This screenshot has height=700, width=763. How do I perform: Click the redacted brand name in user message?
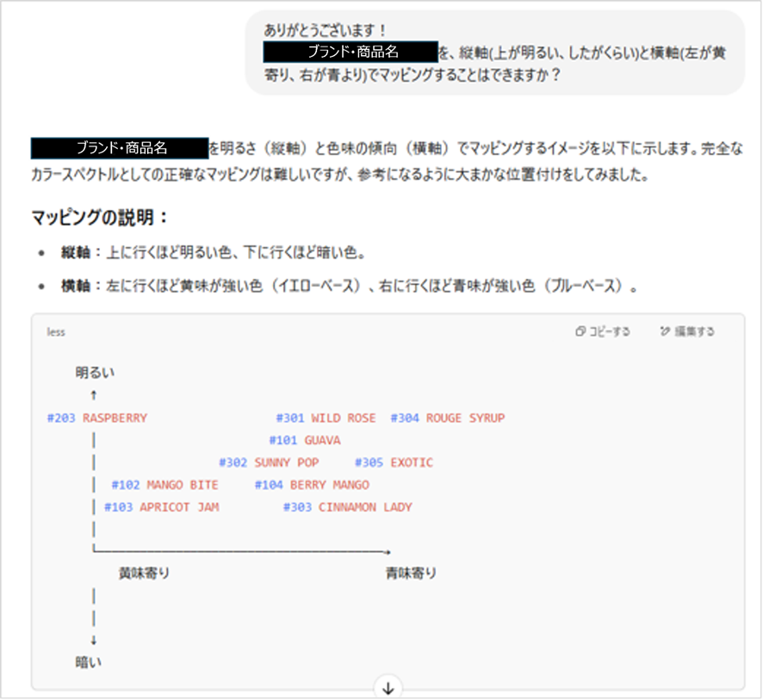[351, 52]
